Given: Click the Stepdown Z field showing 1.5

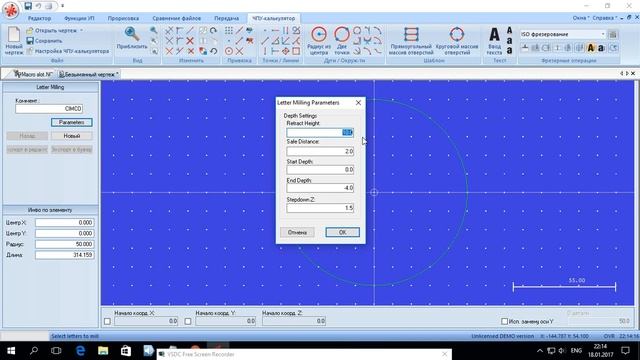Looking at the screenshot, I should tap(320, 208).
